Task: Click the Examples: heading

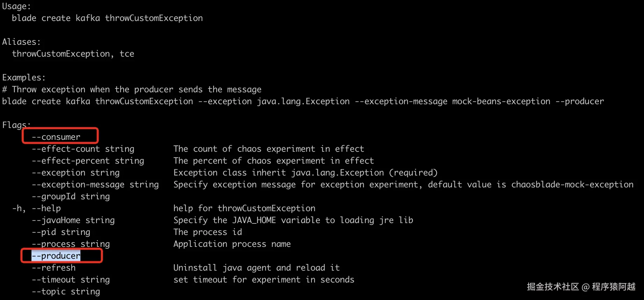Action: (x=24, y=78)
